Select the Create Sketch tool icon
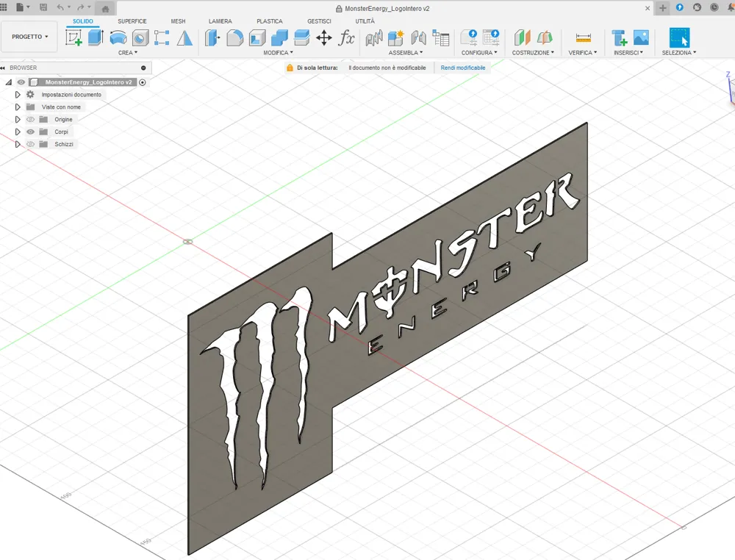The height and width of the screenshot is (560, 735). [73, 37]
